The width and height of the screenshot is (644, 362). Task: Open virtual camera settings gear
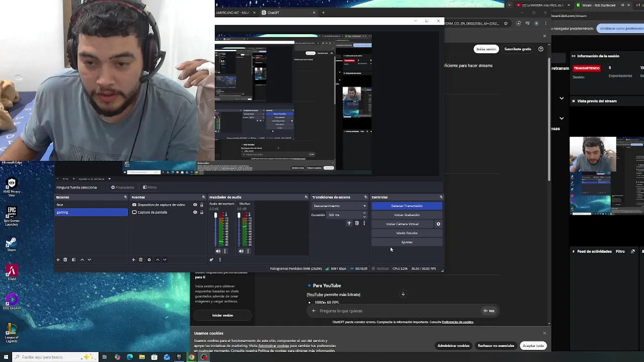coord(438,224)
